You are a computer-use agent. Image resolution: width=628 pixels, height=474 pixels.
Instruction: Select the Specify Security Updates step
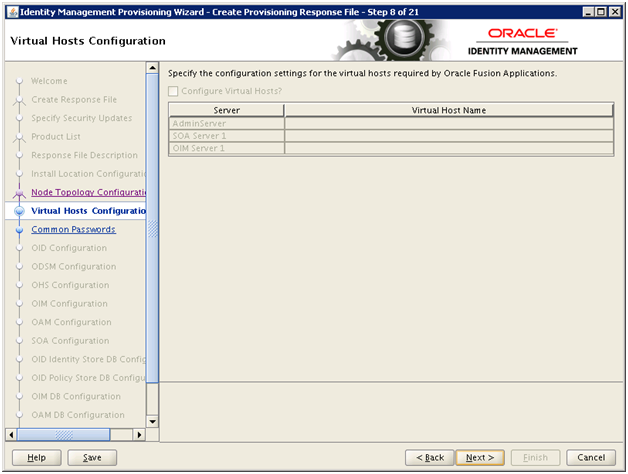(x=82, y=118)
